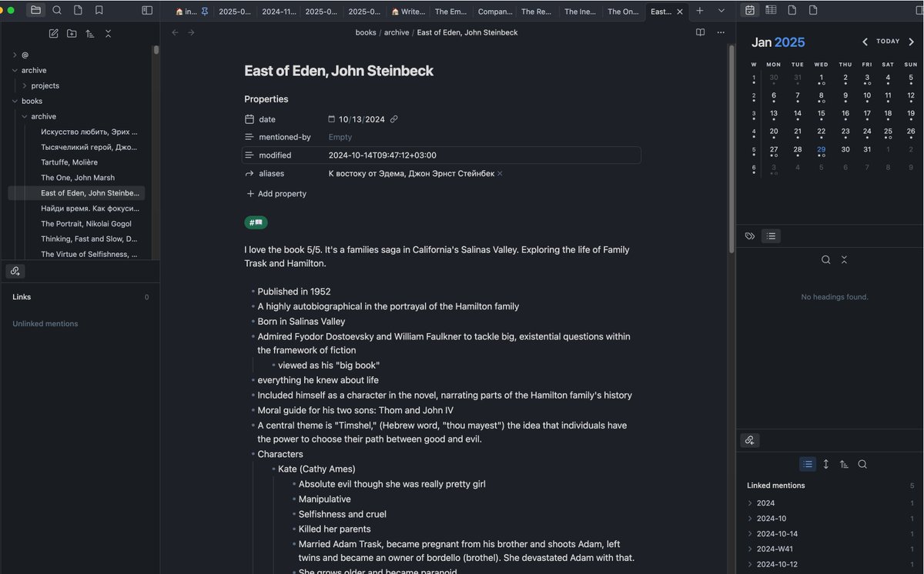Switch to The On... tab
924x574 pixels.
(623, 12)
